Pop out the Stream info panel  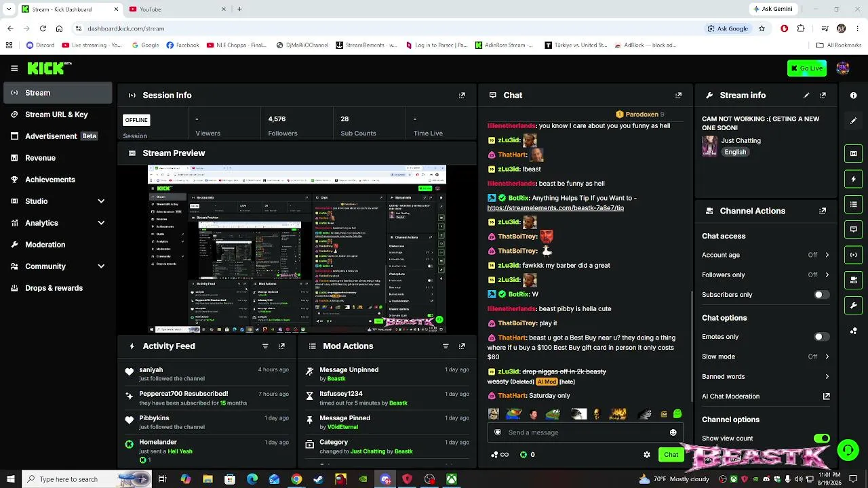coord(823,96)
